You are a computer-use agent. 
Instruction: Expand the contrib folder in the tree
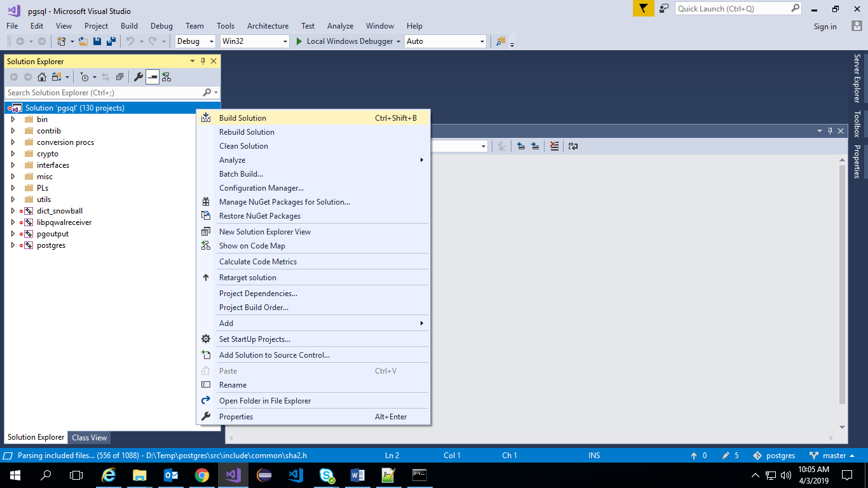13,131
